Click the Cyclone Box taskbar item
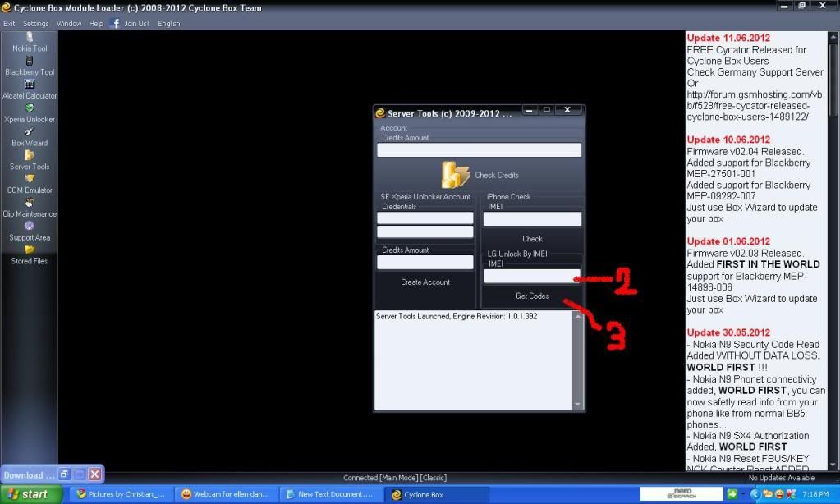The image size is (840, 504). (435, 494)
